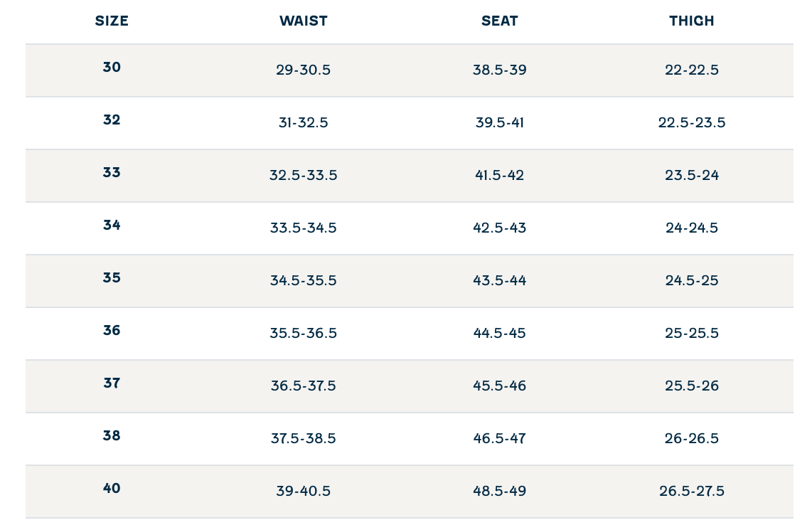812x525 pixels.
Task: Click the WAIST column header
Action: pyautogui.click(x=304, y=21)
